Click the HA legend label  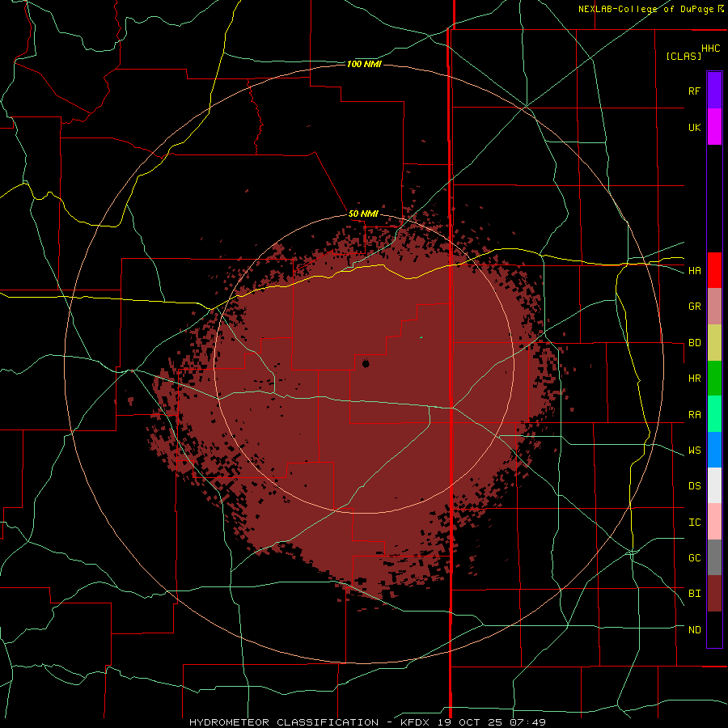click(694, 271)
